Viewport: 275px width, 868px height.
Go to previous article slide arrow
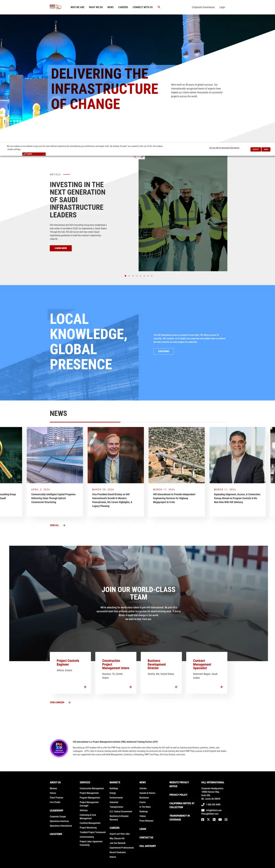(x=135, y=157)
